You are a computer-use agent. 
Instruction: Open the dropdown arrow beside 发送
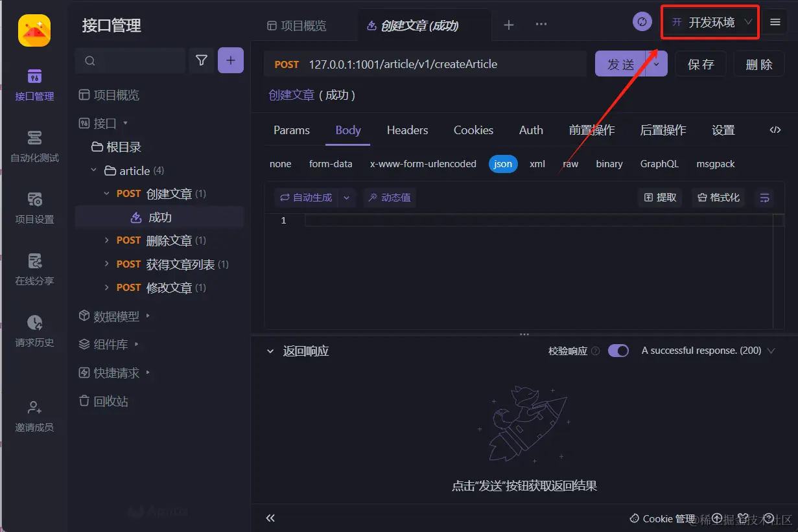point(657,64)
